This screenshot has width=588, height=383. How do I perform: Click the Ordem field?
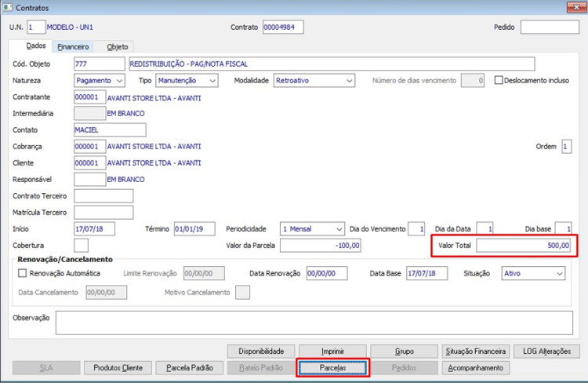click(x=567, y=147)
